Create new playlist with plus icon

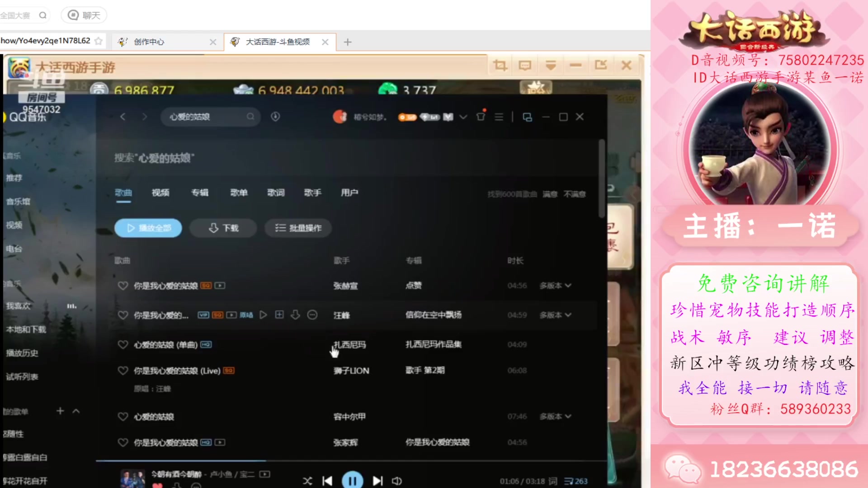point(60,411)
